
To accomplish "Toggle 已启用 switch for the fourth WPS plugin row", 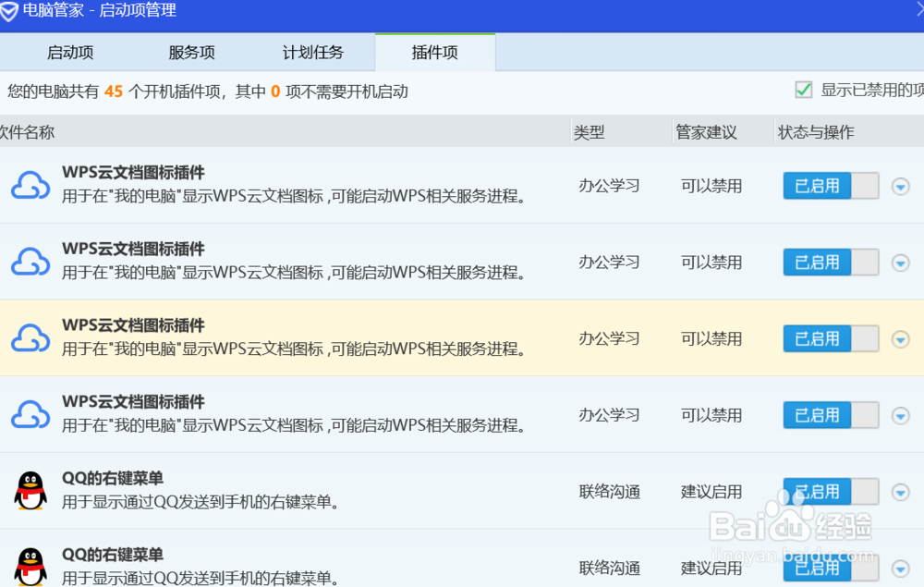I will click(x=831, y=415).
